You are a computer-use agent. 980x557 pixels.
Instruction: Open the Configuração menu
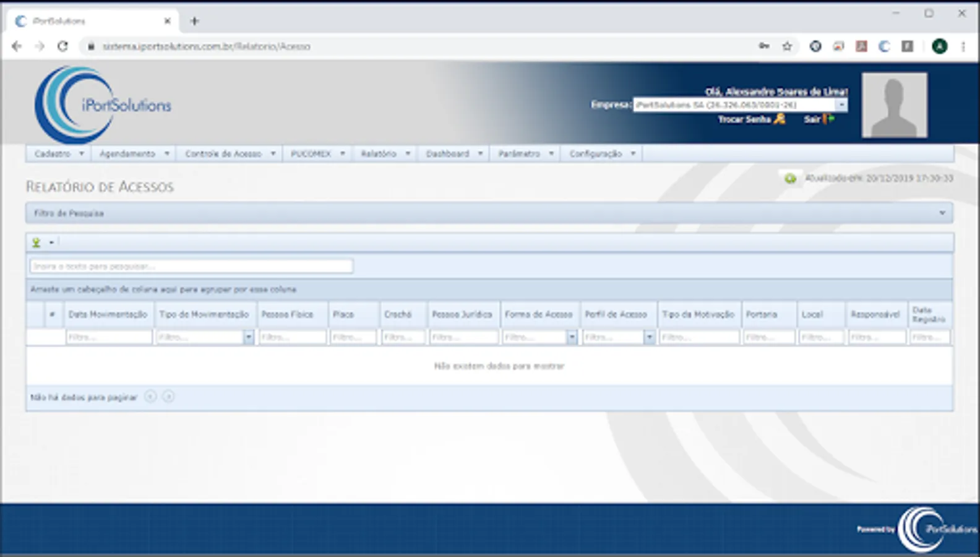[602, 153]
